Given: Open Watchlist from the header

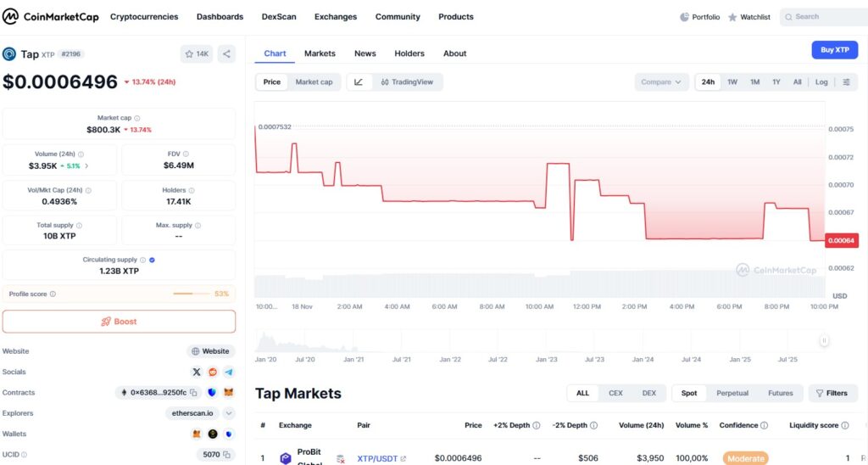Looking at the screenshot, I should [749, 17].
